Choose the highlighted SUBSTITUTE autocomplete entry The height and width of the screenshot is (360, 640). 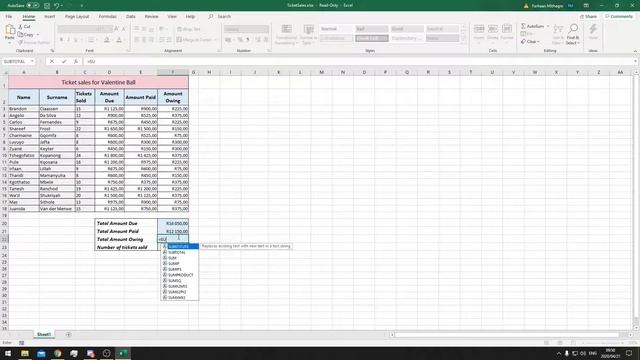[179, 247]
